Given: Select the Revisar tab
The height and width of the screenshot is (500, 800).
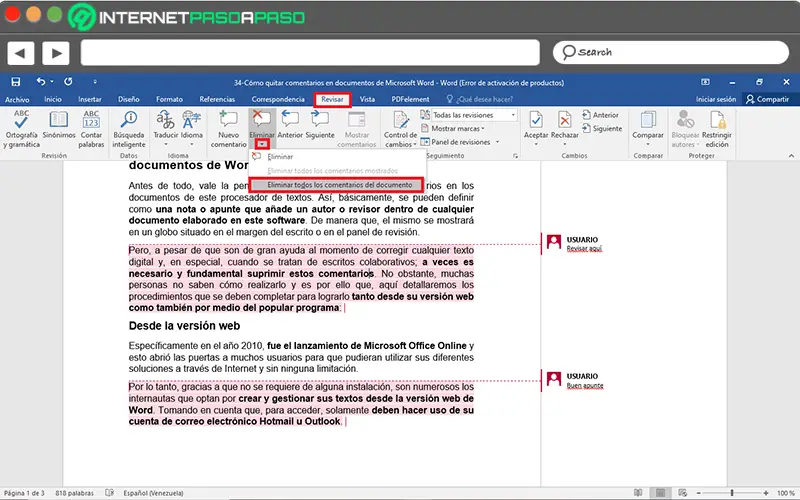Looking at the screenshot, I should click(x=332, y=99).
